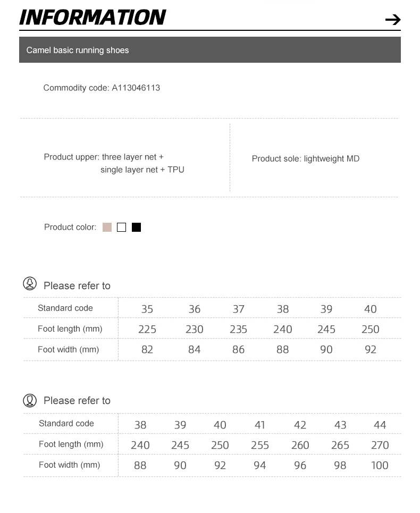Click Product sole lightweight MD text
This screenshot has width=420, height=513.
click(306, 158)
